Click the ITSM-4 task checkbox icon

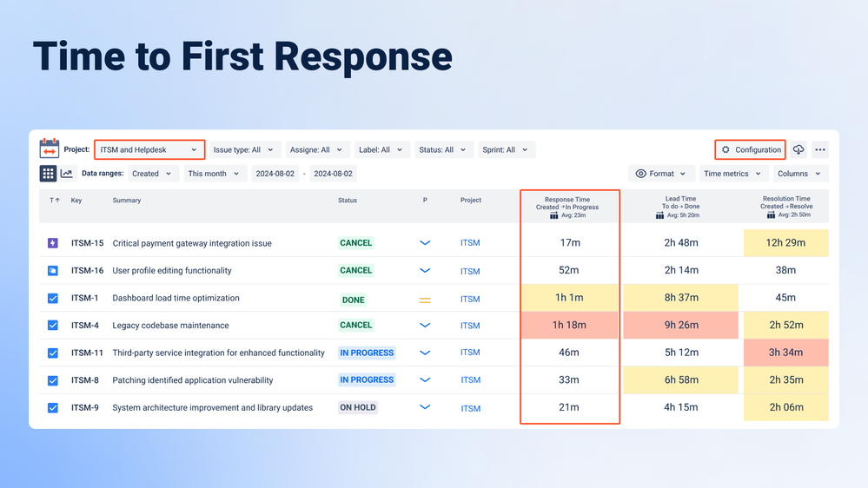(53, 326)
